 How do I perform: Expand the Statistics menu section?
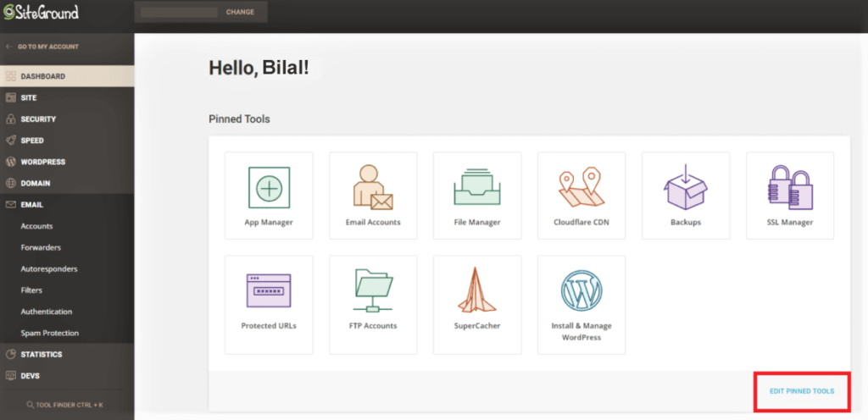tap(67, 354)
